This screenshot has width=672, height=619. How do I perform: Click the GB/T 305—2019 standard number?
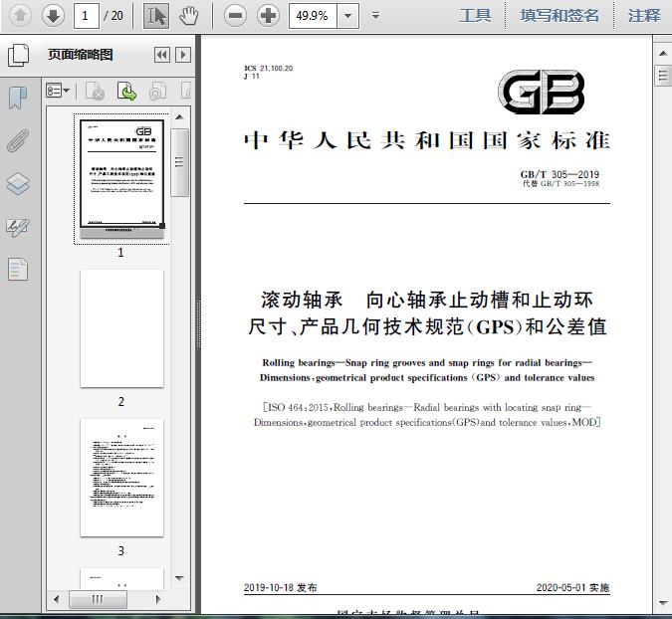tap(560, 174)
